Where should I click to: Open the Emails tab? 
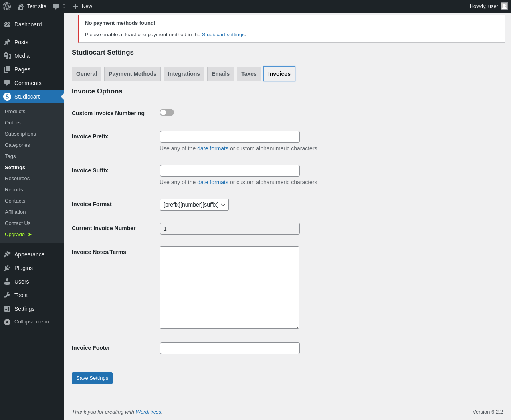tap(220, 74)
